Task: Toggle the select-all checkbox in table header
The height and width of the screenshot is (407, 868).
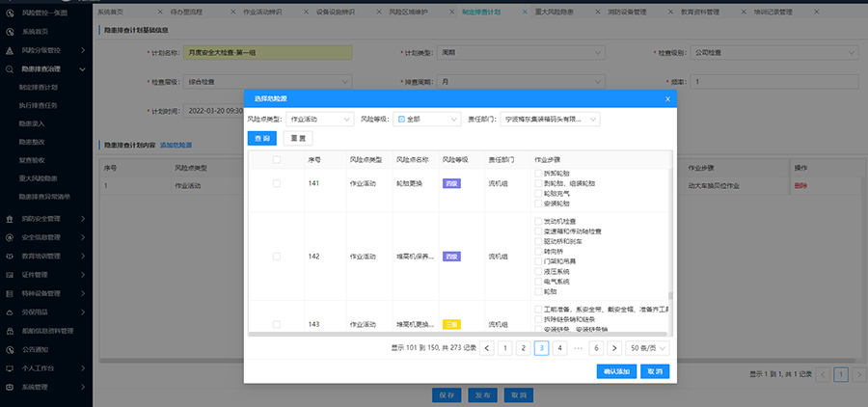Action: (x=277, y=159)
